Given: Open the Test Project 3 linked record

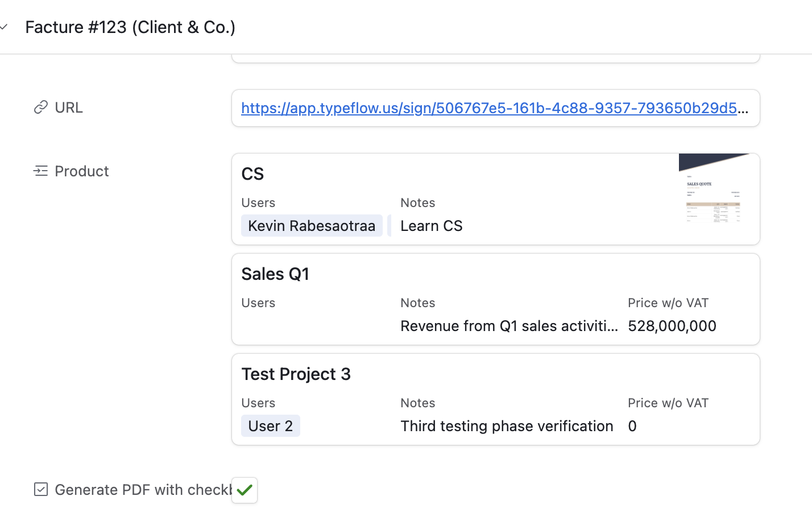Looking at the screenshot, I should pos(296,374).
